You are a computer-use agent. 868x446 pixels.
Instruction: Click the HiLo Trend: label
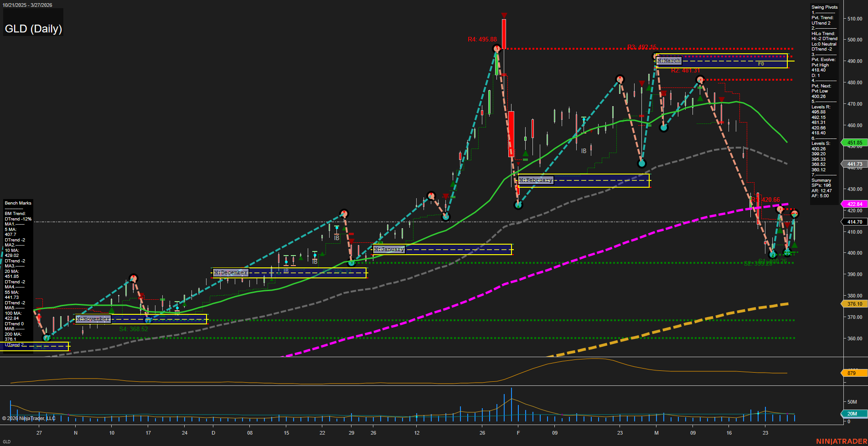point(823,34)
